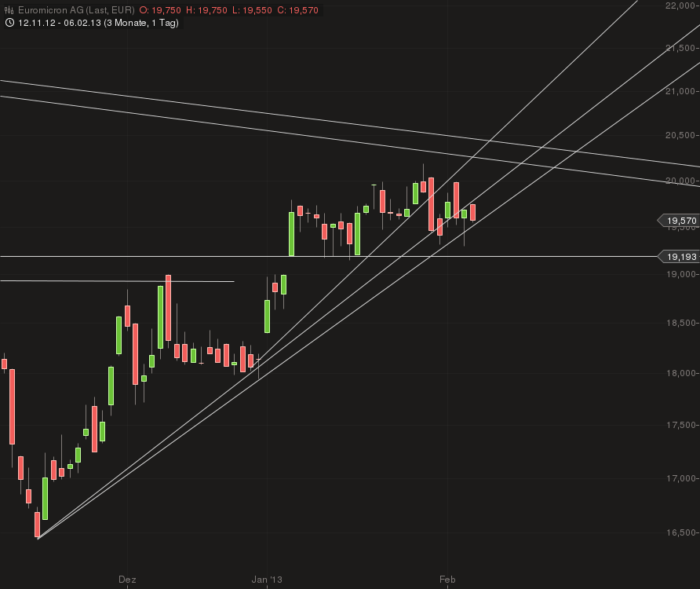Click the low value L: 19,550

click(252, 10)
